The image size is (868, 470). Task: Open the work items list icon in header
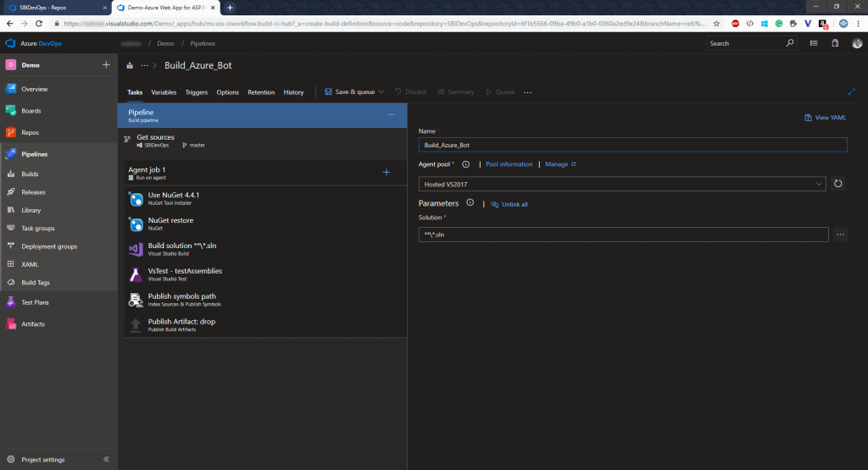[814, 43]
